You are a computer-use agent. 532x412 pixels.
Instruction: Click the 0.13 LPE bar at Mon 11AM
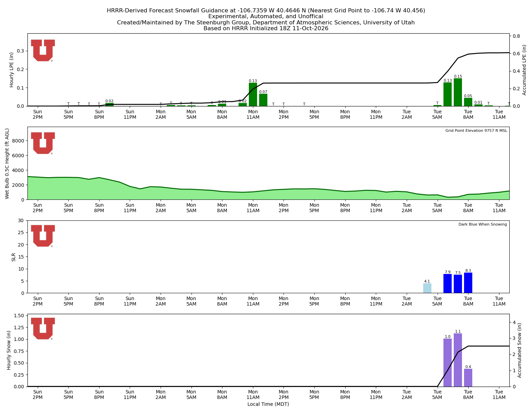(x=253, y=94)
